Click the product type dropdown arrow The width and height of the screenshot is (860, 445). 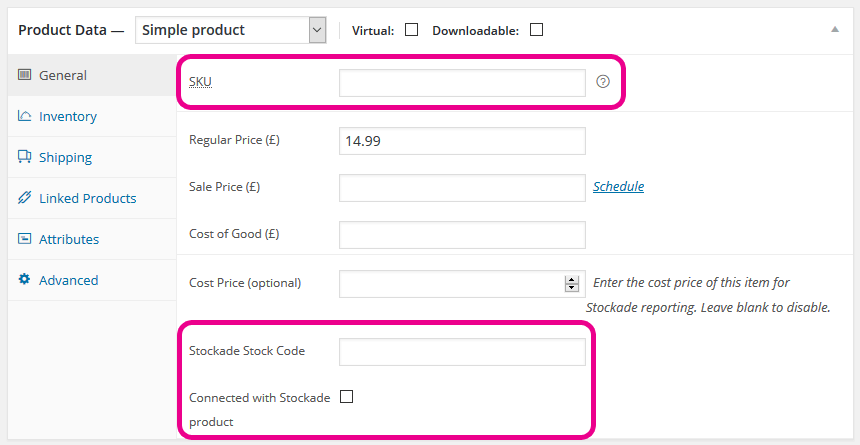(x=317, y=30)
